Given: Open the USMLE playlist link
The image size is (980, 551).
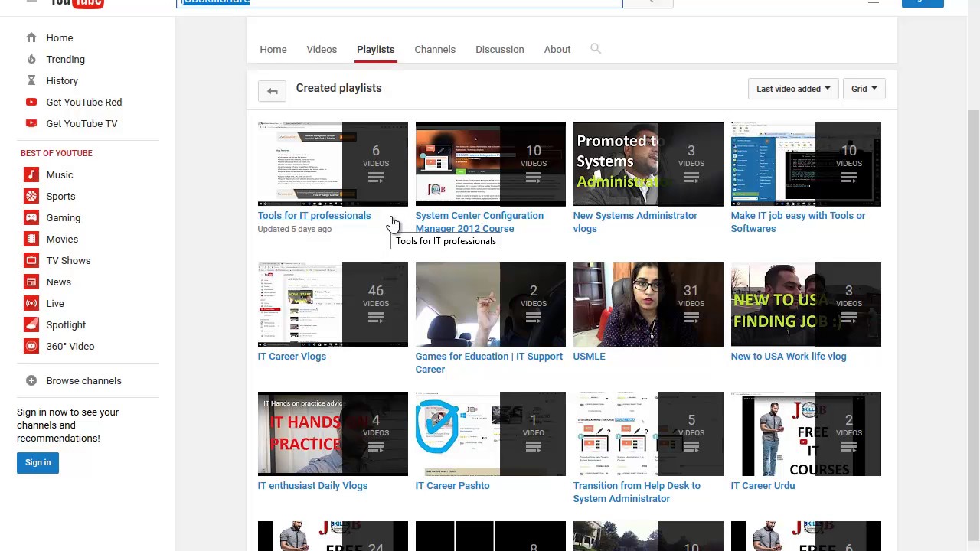Looking at the screenshot, I should 589,356.
